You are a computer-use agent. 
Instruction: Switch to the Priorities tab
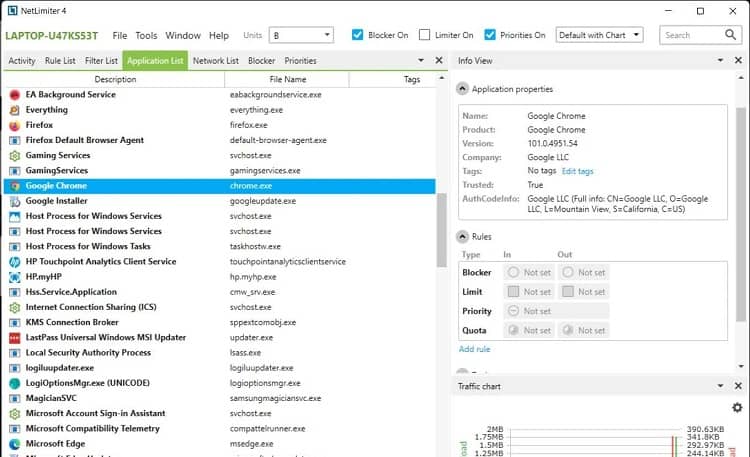(300, 61)
